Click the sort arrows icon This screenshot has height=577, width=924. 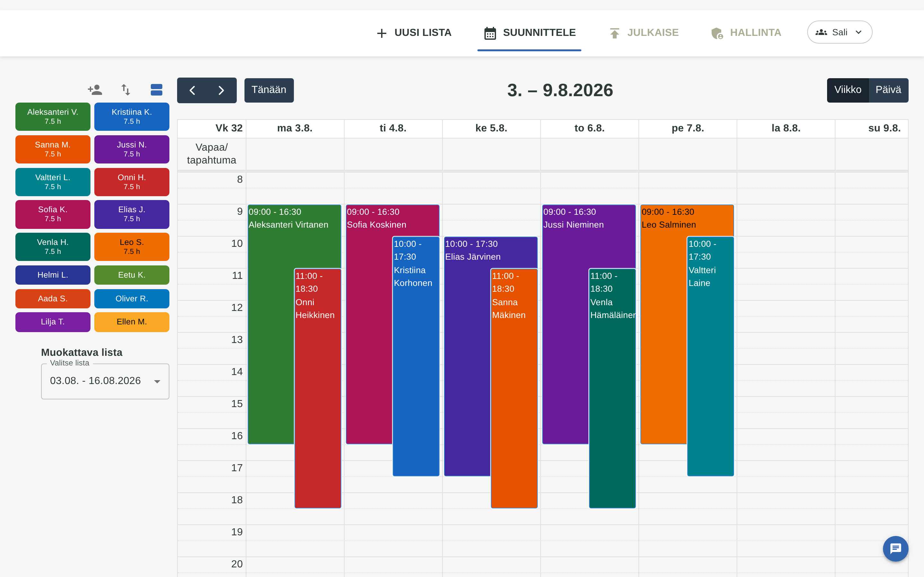coord(126,90)
